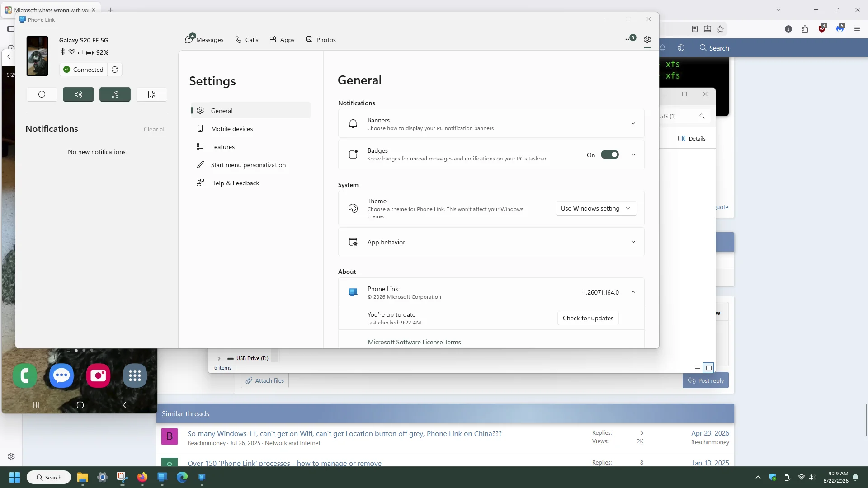Open the Firefox hamburger menu
The height and width of the screenshot is (488, 868).
point(857,29)
